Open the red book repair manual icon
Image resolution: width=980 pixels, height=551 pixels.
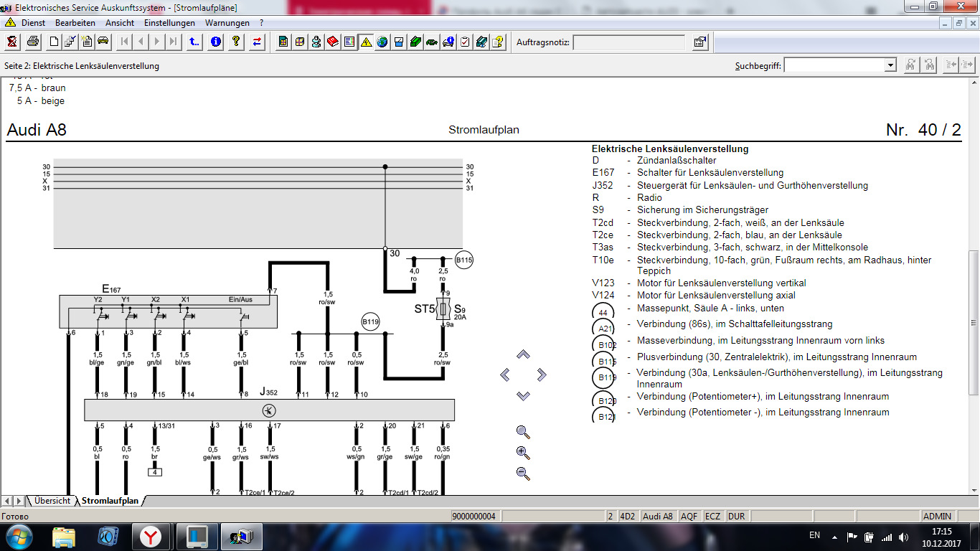pos(333,42)
